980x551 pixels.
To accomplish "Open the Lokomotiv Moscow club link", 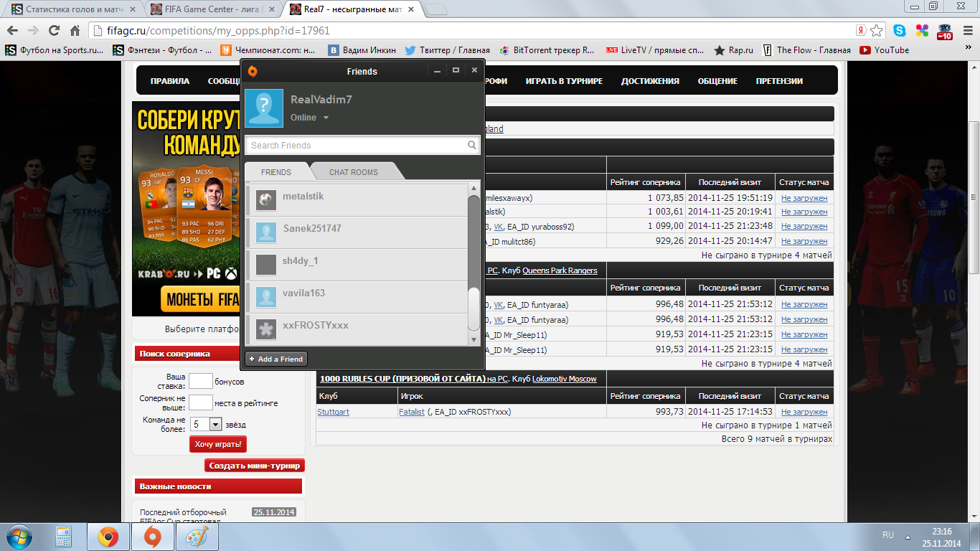I will pos(564,379).
